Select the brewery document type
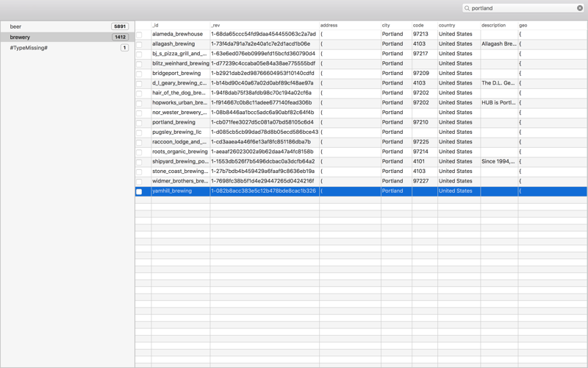The height and width of the screenshot is (368, 588). (x=68, y=37)
